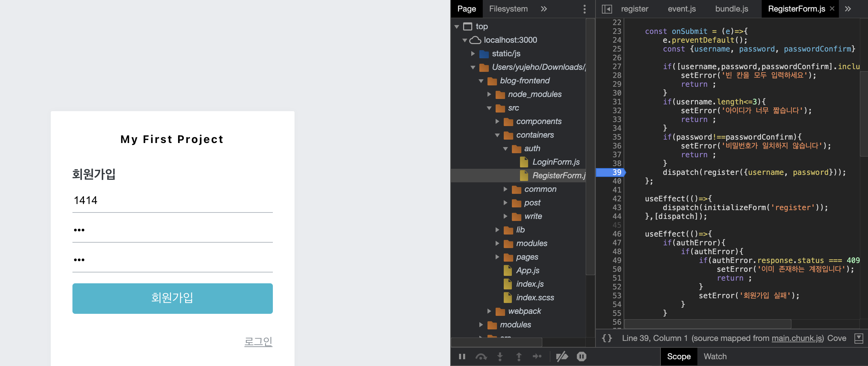
Task: Open the three-dot navigator menu
Action: [x=584, y=9]
